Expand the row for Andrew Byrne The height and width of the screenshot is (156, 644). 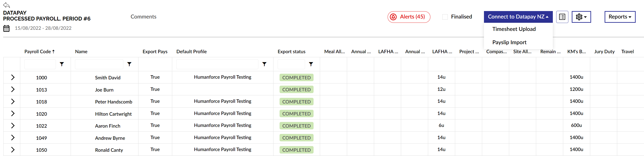point(13,138)
